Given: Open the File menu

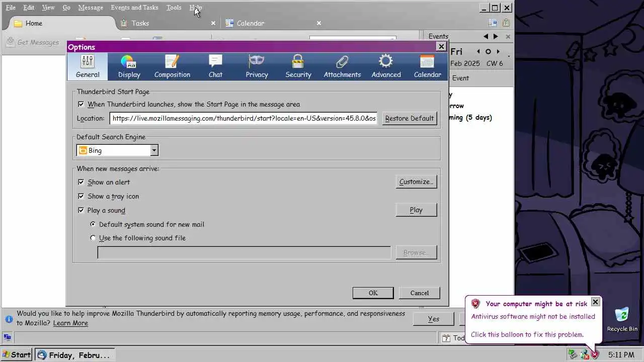Looking at the screenshot, I should pos(11,8).
